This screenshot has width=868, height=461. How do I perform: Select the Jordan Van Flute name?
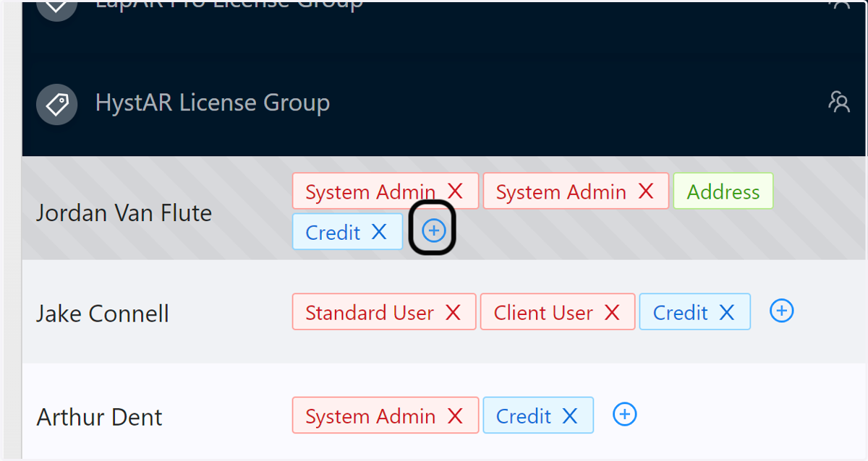click(x=124, y=213)
